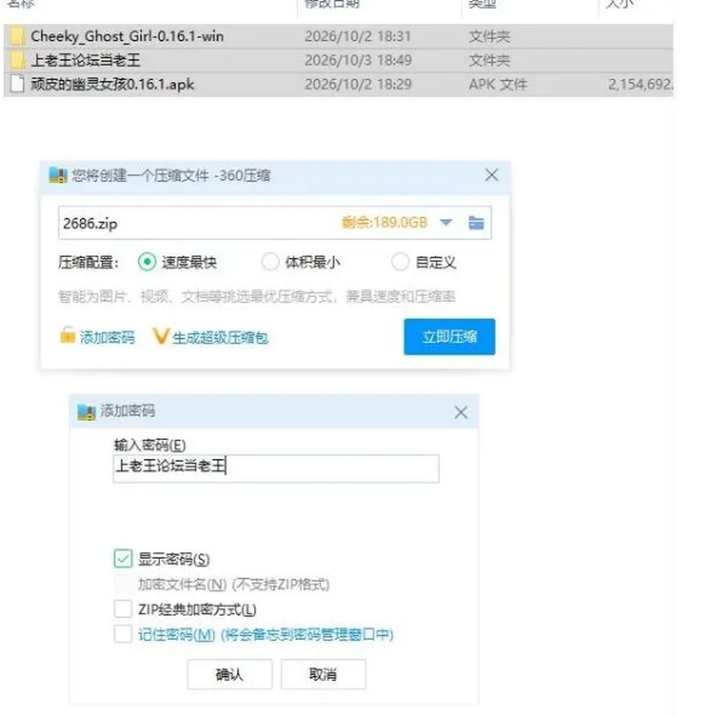Screen dimensions: 728x716
Task: Click the Cheeky_Ghost_Girl-0.16.1-win folder icon
Action: point(17,36)
